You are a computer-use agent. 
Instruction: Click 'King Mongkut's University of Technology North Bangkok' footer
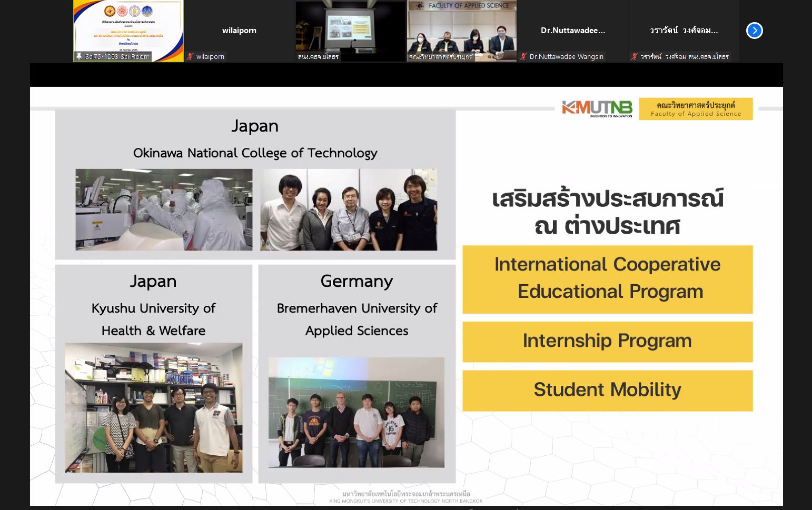click(x=406, y=501)
